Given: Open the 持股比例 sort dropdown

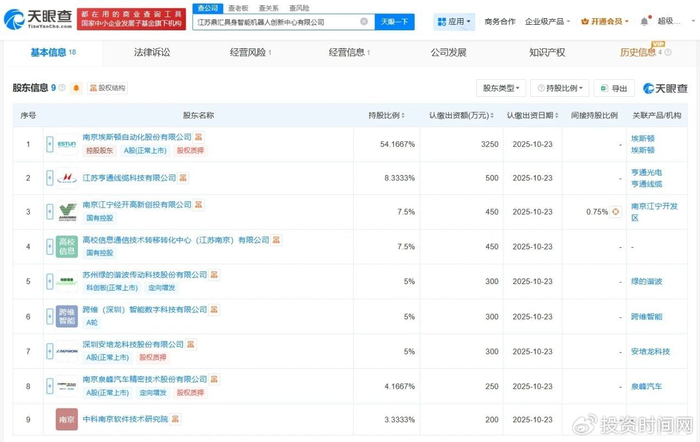Looking at the screenshot, I should [559, 88].
